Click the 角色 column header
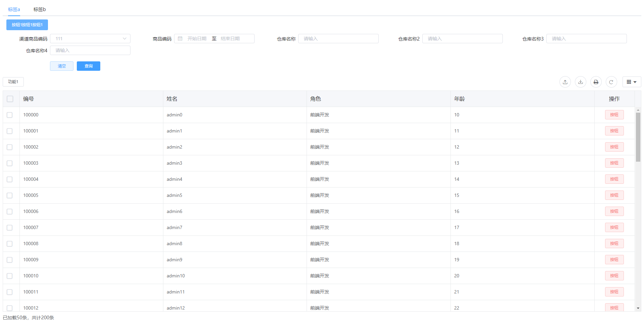 tap(379, 99)
